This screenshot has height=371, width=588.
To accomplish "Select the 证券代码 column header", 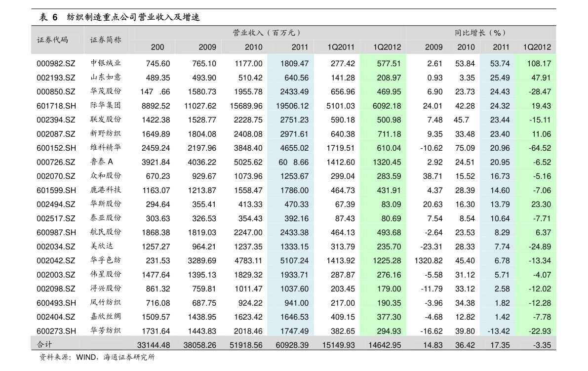I will 52,40.
